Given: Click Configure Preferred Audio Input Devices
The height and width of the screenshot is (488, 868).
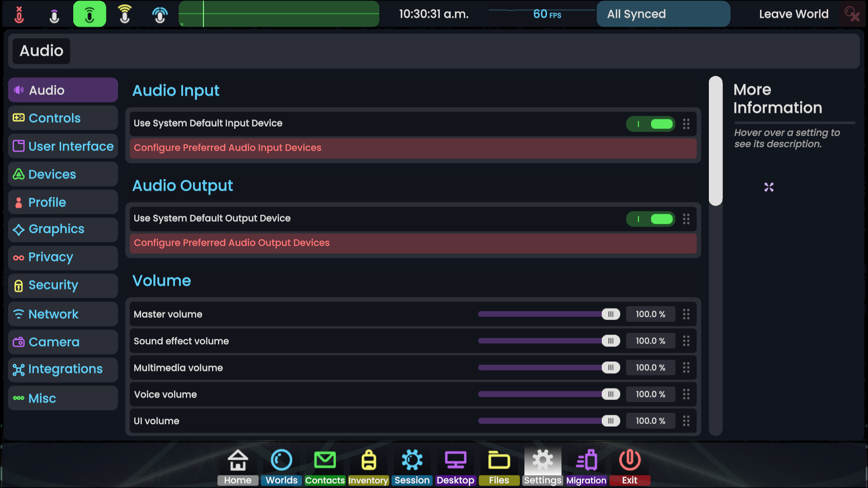Looking at the screenshot, I should (x=413, y=148).
